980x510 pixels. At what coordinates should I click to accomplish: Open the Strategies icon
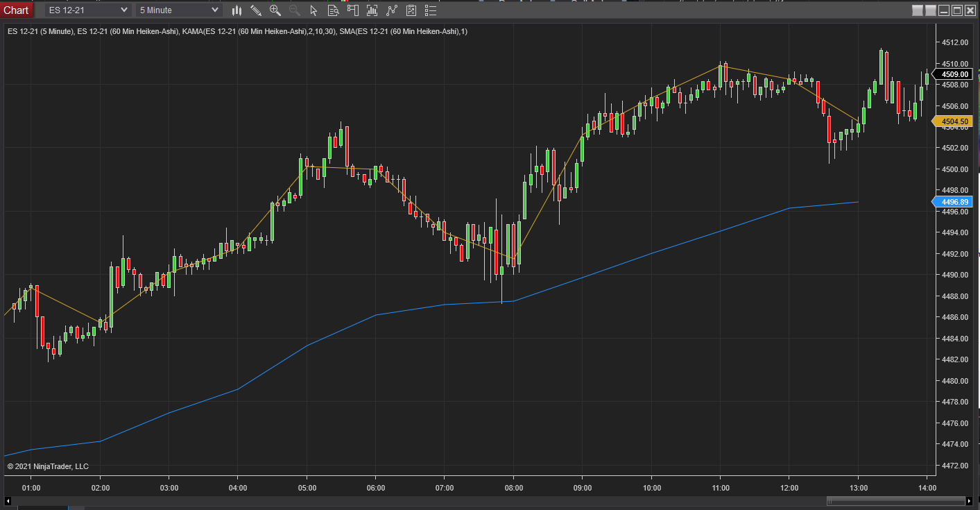click(x=411, y=10)
